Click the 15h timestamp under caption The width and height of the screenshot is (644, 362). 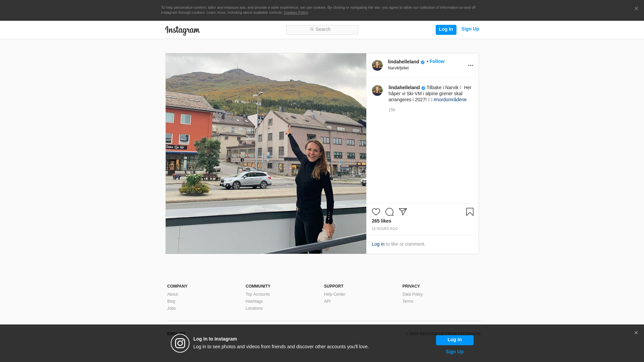[x=392, y=110]
